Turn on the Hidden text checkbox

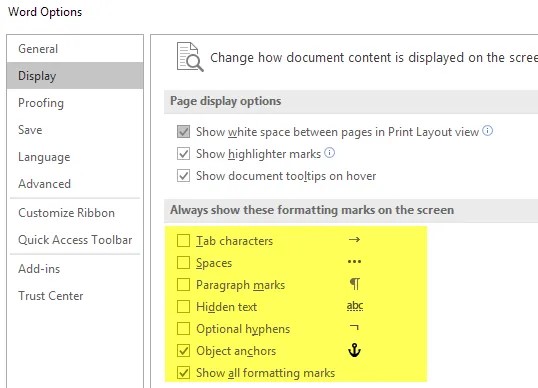click(x=183, y=307)
